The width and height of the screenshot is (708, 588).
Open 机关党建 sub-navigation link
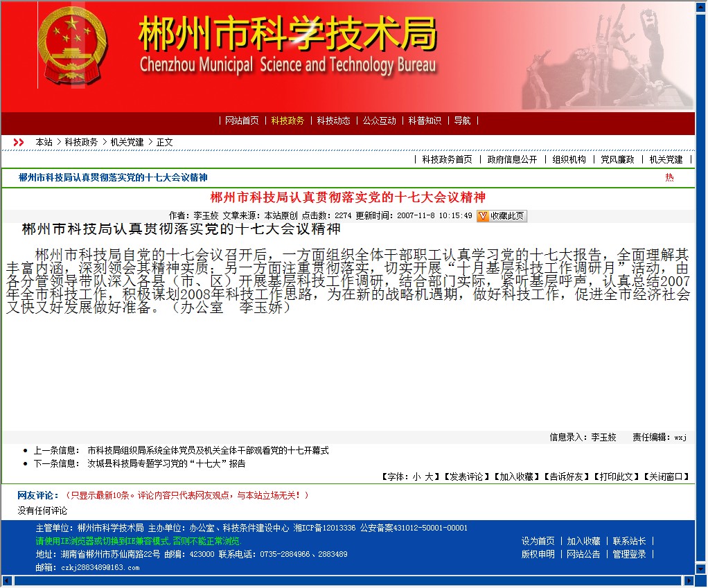(x=666, y=159)
